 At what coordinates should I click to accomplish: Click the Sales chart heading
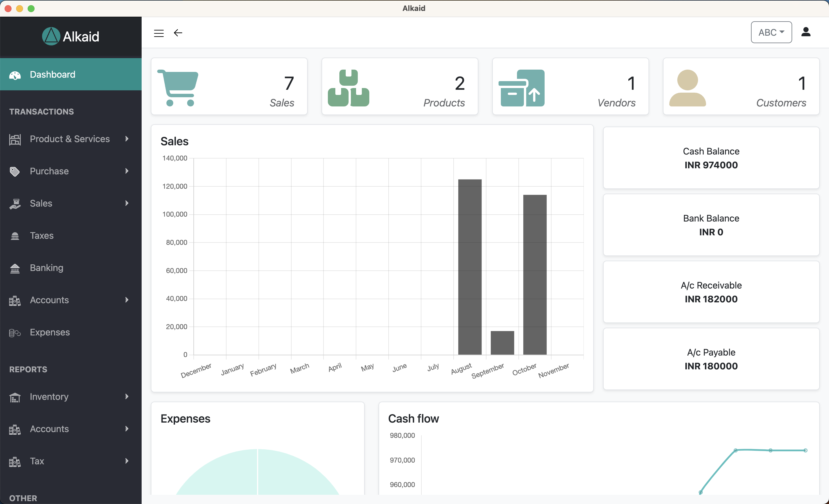[174, 141]
